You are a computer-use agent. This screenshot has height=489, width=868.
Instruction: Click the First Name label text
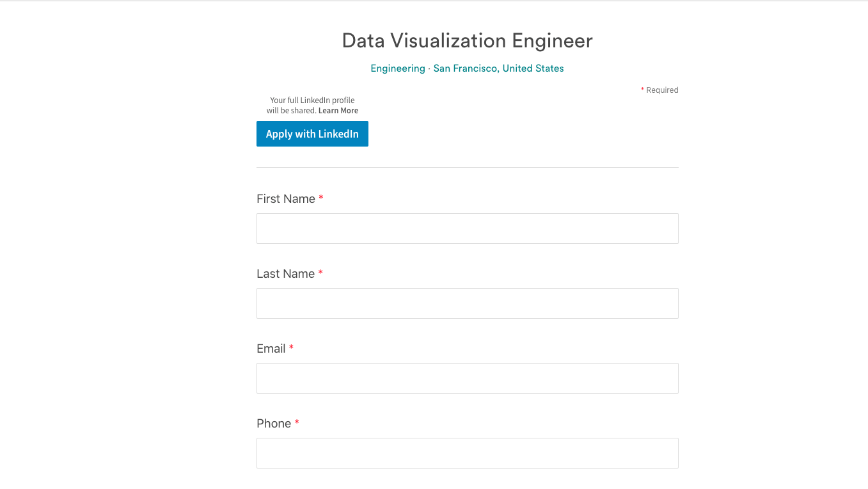tap(286, 199)
